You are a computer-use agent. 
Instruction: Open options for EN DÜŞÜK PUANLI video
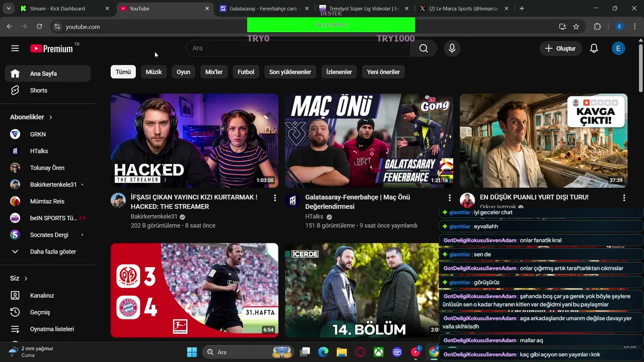tap(624, 198)
